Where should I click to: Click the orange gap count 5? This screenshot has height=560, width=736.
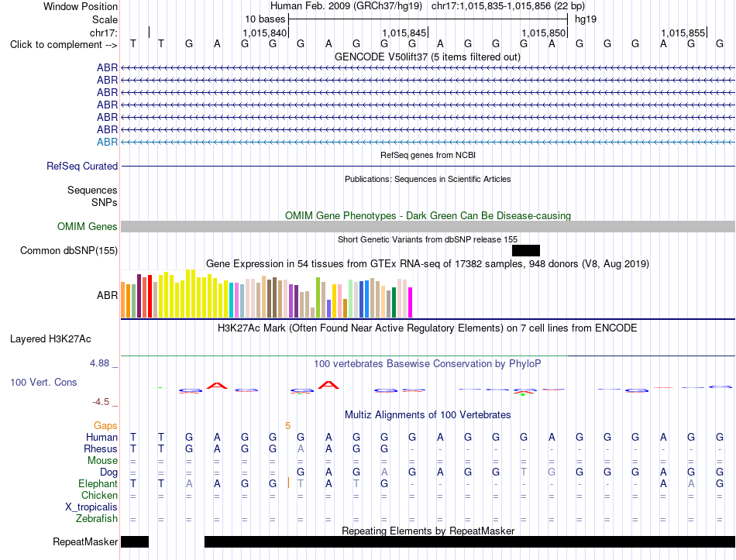click(287, 426)
